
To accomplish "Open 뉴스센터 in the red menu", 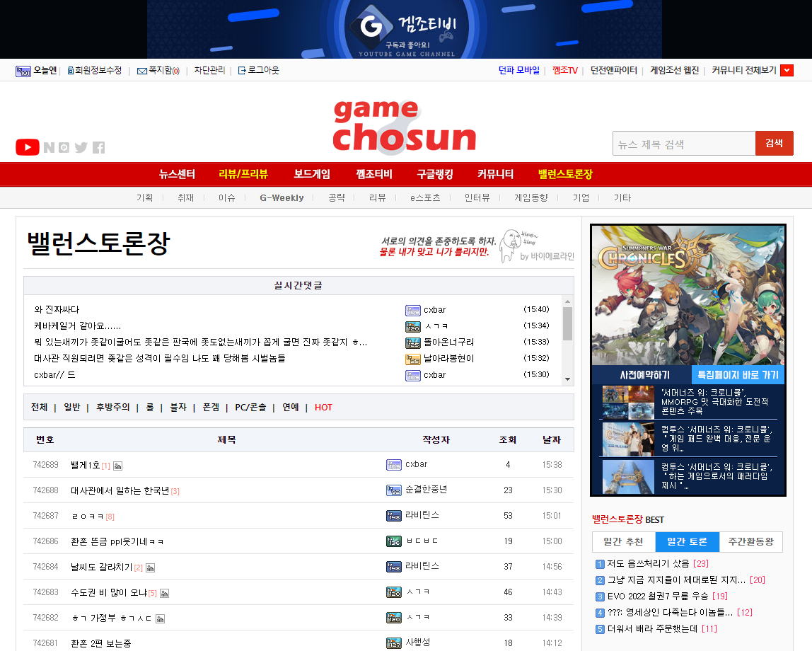I will tap(177, 174).
